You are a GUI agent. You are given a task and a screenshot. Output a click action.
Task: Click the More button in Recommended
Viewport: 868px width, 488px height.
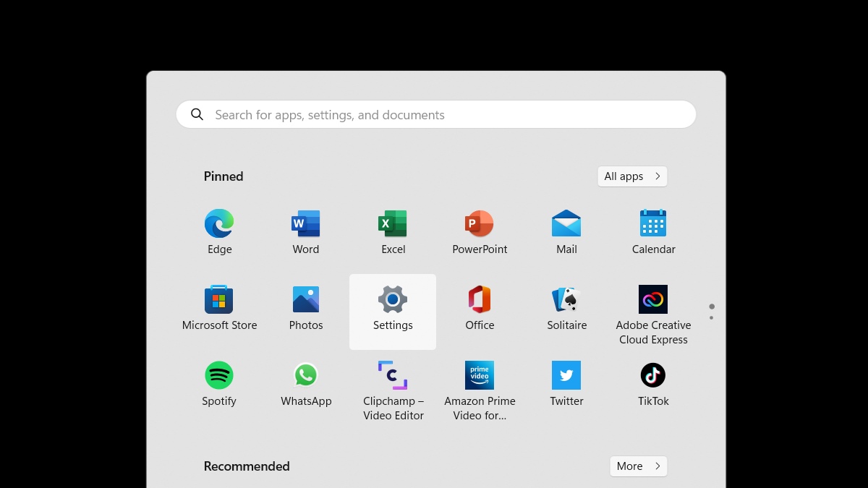tap(638, 466)
